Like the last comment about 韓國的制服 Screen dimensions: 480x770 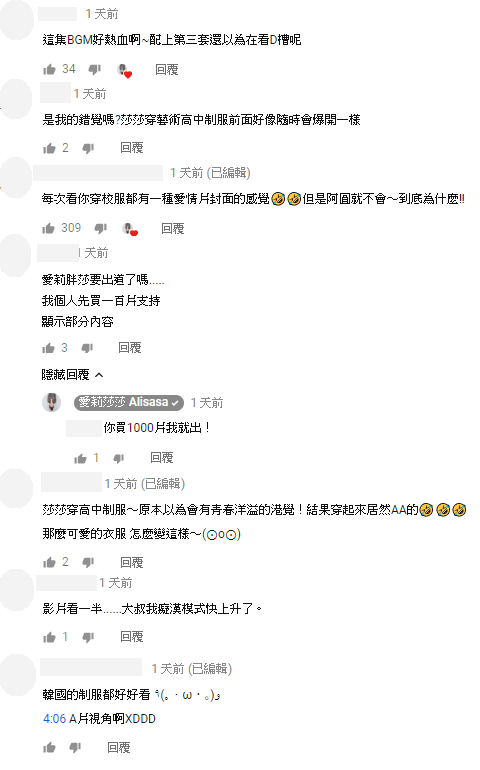49,748
